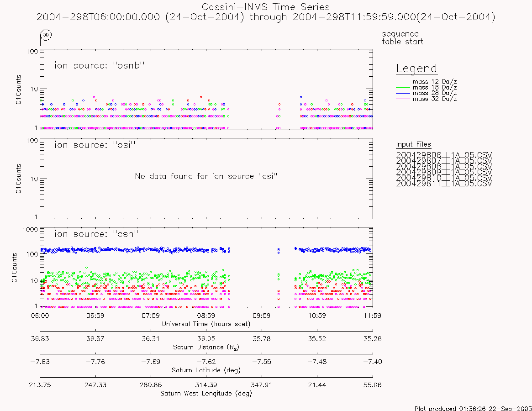532x411 pixels.
Task: Select the last input file 200429811 CSV
Action: pyautogui.click(x=444, y=184)
